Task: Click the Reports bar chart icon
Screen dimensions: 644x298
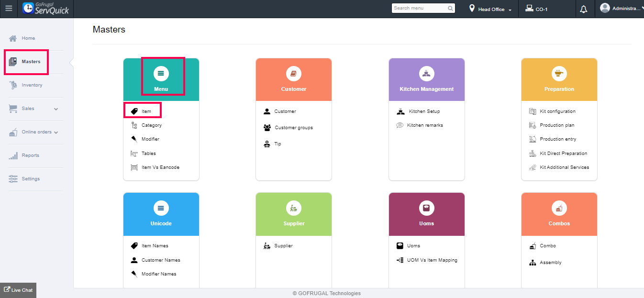Action: 13,155
